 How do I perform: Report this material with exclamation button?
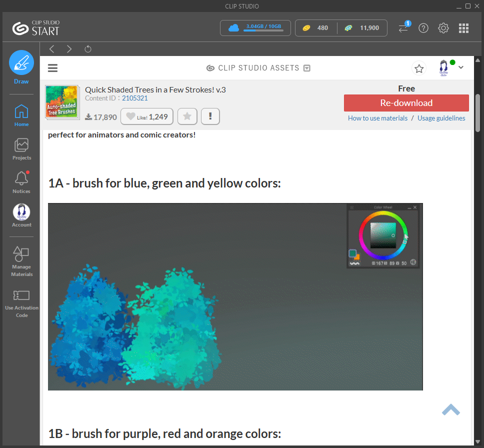coord(210,116)
